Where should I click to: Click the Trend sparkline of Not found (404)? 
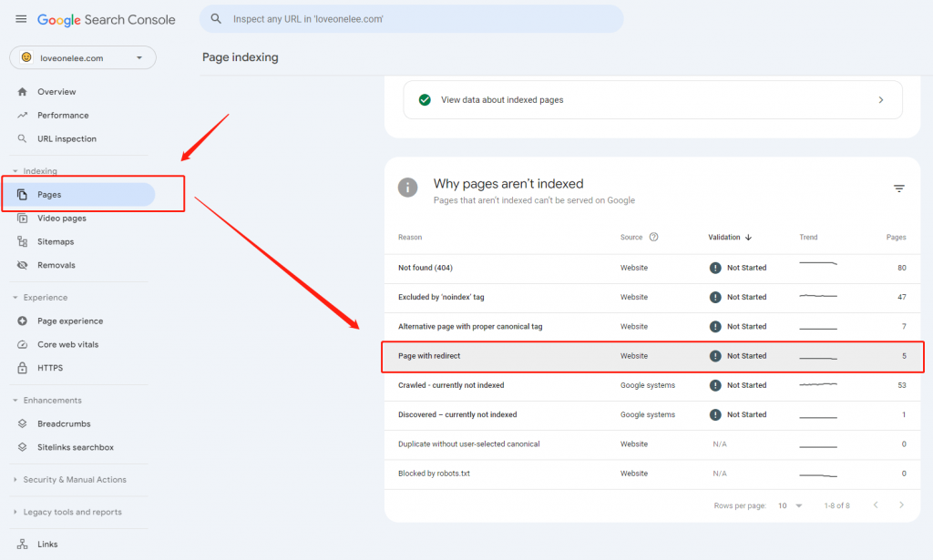818,263
